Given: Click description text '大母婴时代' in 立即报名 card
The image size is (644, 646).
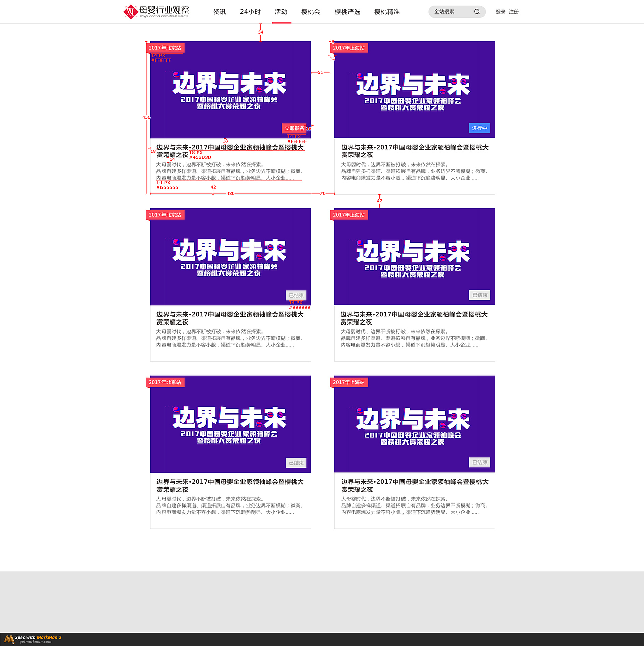Looking at the screenshot, I should pos(230,171).
